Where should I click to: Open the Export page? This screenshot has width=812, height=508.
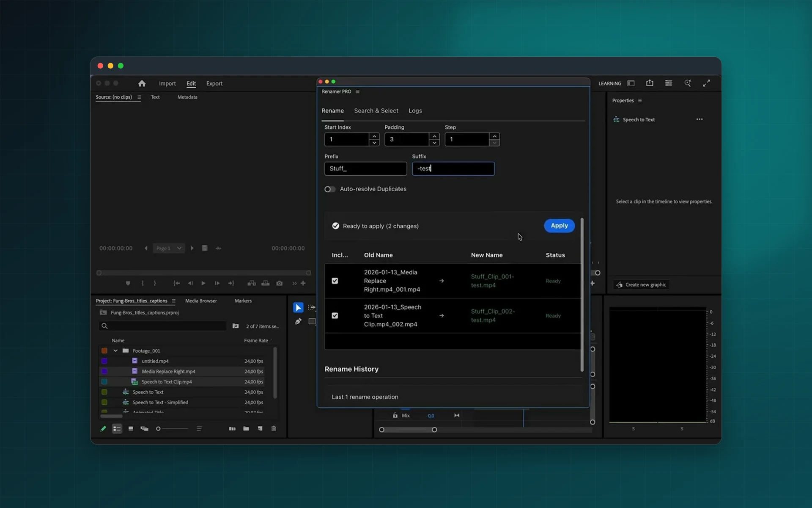tap(214, 83)
